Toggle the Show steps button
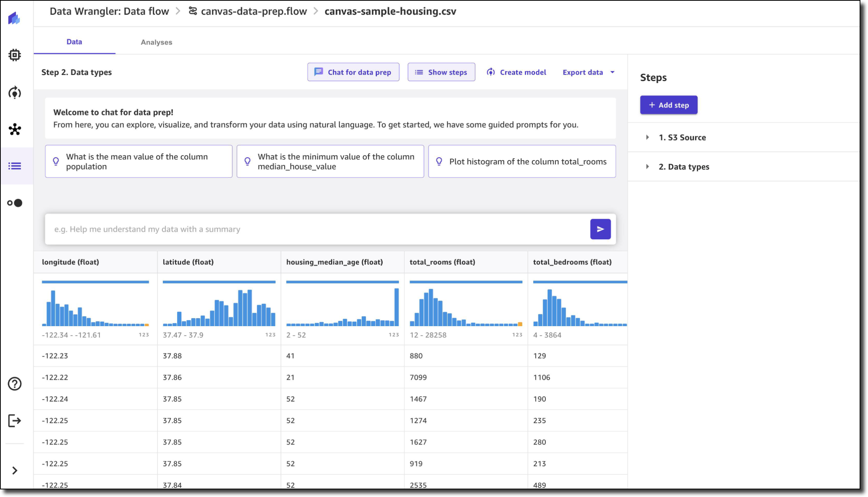The width and height of the screenshot is (868, 497). (x=441, y=72)
